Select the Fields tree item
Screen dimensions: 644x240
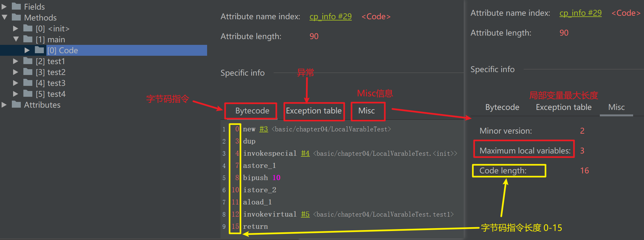pyautogui.click(x=34, y=7)
